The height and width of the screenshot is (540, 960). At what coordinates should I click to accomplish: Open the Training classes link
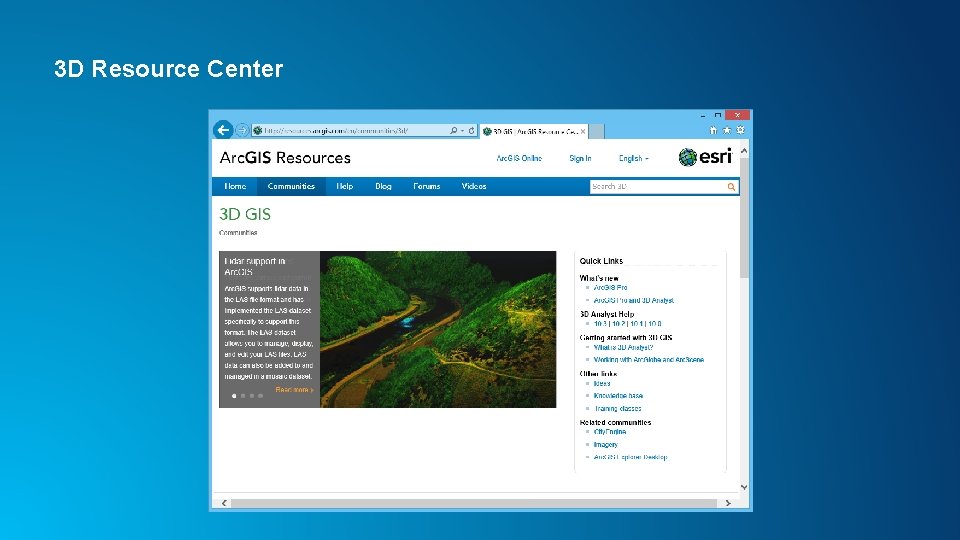point(617,408)
